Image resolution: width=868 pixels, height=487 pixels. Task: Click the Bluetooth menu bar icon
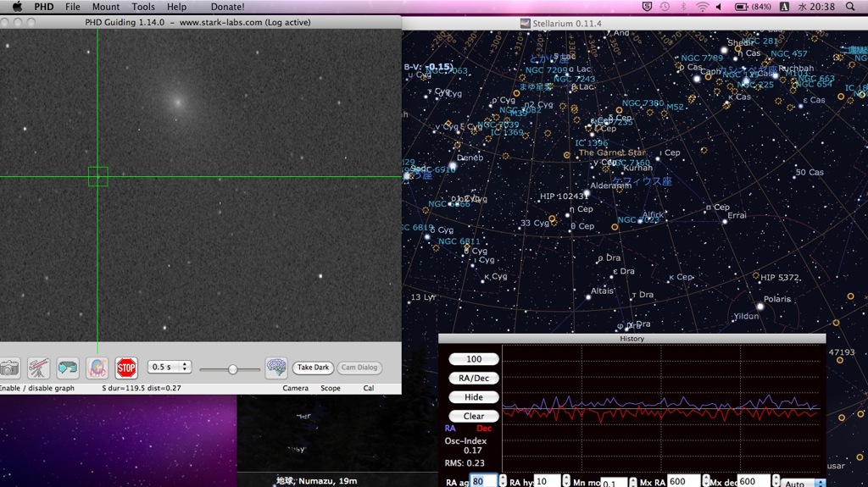click(x=683, y=7)
